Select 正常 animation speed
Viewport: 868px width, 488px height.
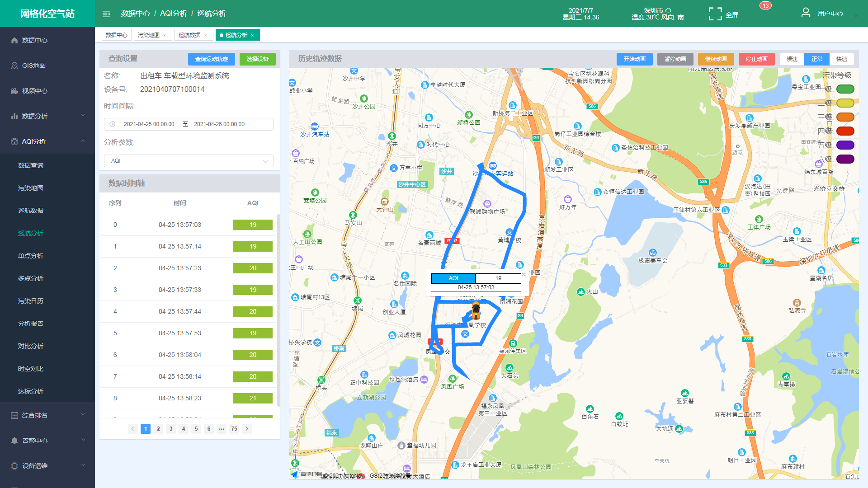(x=817, y=59)
